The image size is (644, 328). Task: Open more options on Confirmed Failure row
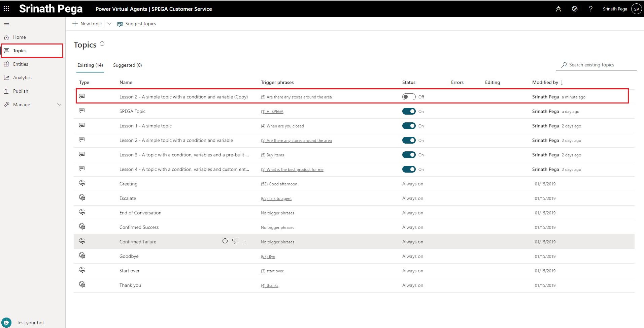click(x=245, y=242)
